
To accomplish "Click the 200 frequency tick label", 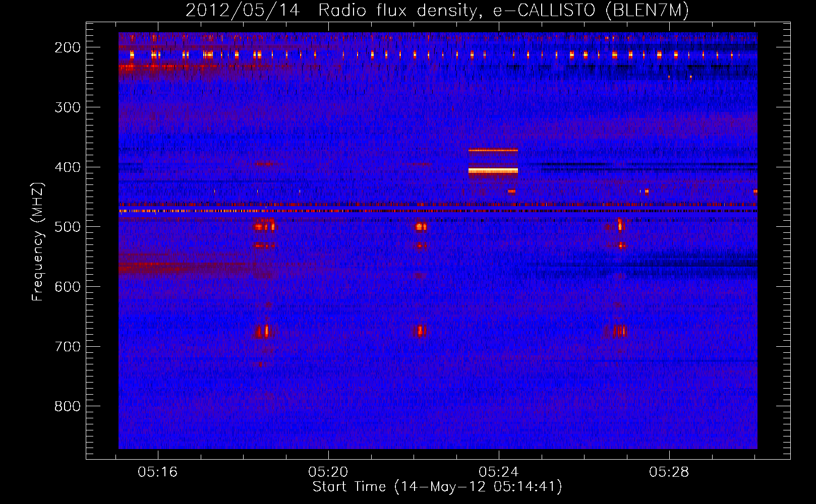I will pyautogui.click(x=68, y=47).
